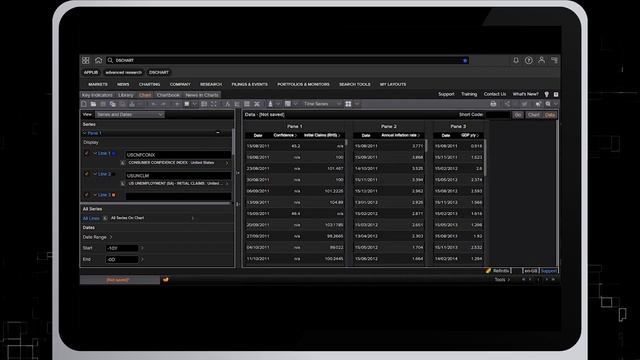This screenshot has width=640, height=360.
Task: Open the user profile icon
Action: tap(541, 60)
